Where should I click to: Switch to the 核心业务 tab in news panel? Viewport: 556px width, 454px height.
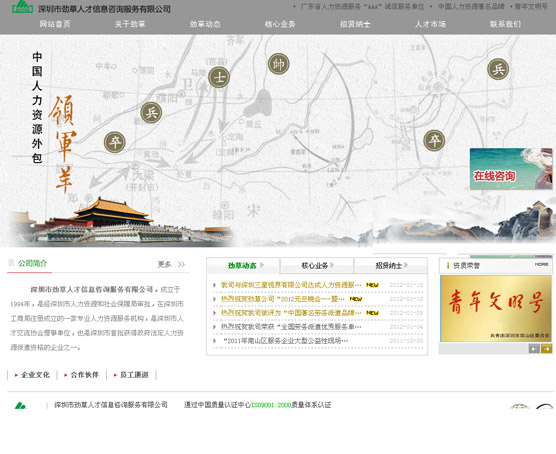click(317, 265)
